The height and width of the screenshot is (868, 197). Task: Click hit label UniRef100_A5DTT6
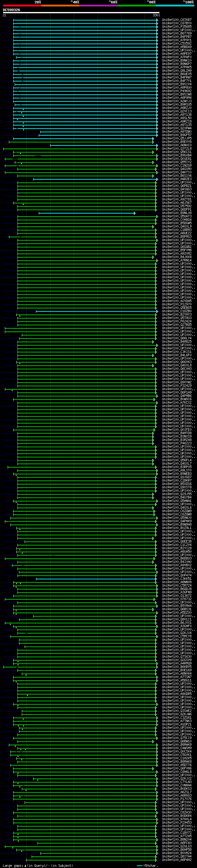tap(177, 765)
